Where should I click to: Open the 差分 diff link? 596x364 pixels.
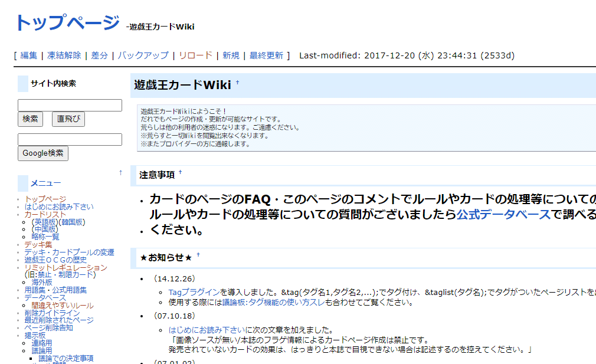100,55
